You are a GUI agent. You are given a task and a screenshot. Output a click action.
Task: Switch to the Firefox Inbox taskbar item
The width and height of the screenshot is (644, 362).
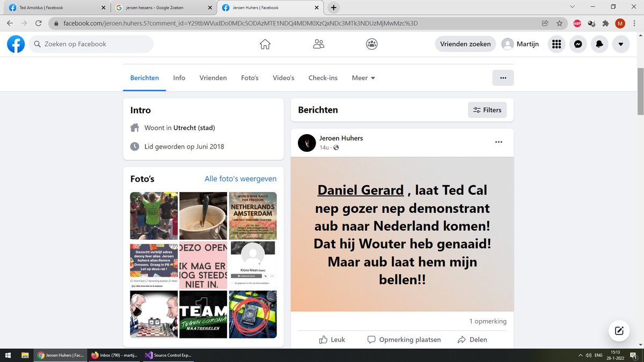coord(114,355)
